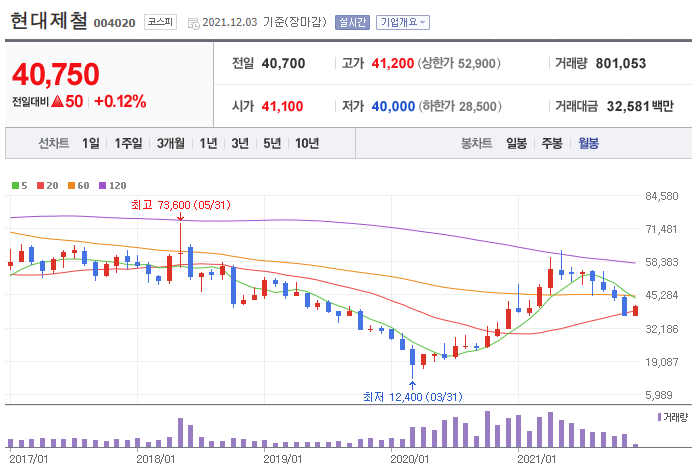Screen dimensions: 692x473
Task: Click the 고가 value 41,200
Action: pyautogui.click(x=393, y=64)
